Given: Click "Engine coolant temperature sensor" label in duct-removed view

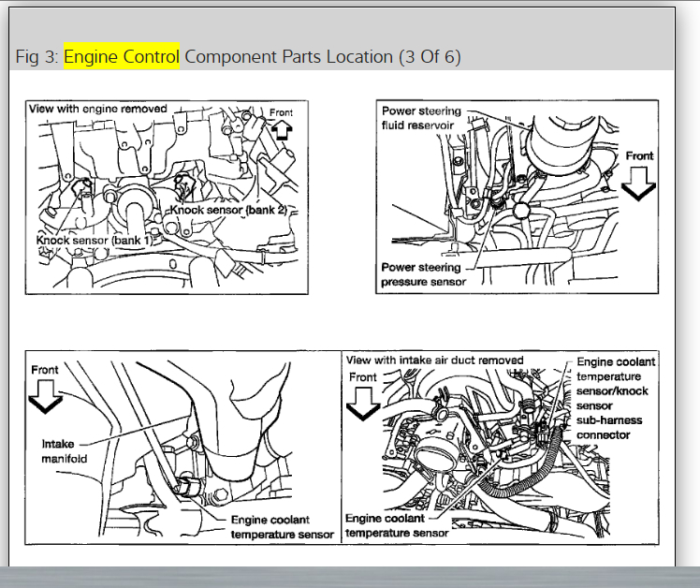Looking at the screenshot, I should tap(397, 525).
